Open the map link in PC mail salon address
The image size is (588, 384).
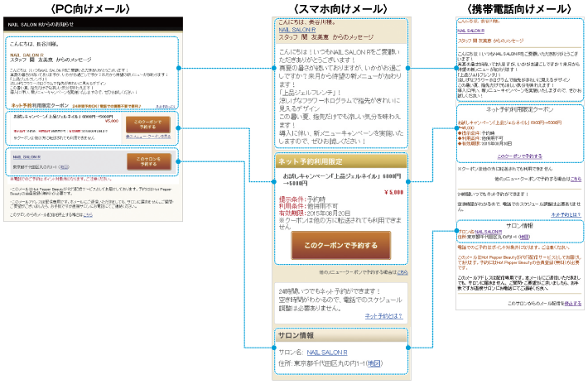click(x=64, y=166)
